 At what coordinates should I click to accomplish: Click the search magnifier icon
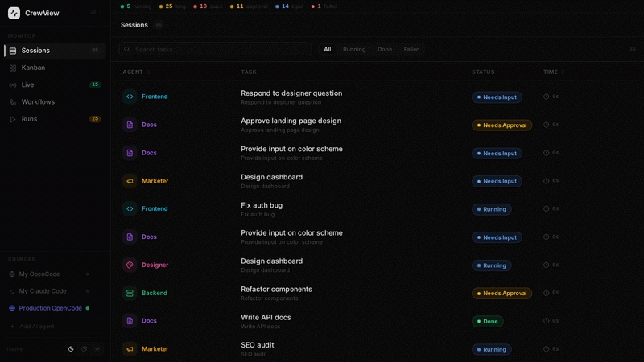[x=127, y=49]
